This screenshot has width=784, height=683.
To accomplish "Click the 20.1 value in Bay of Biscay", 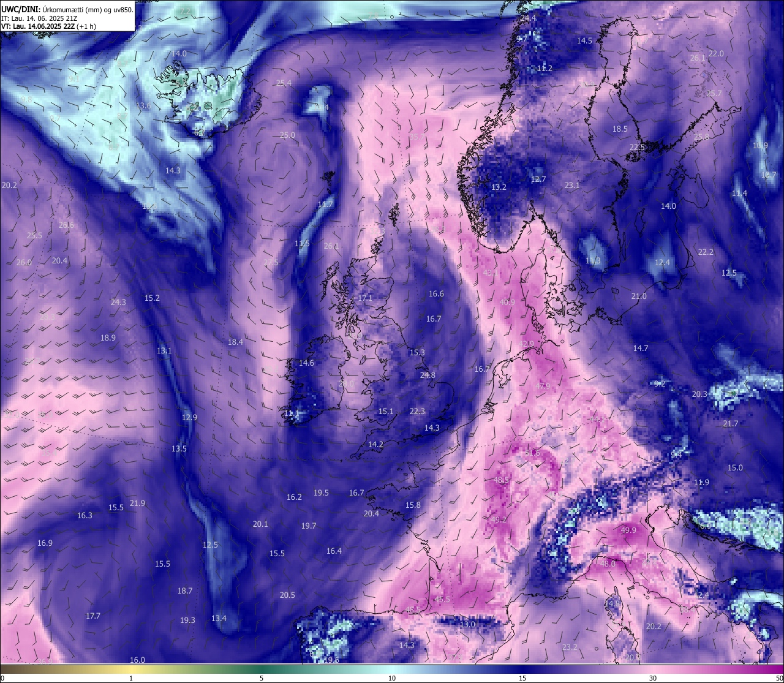I will pos(260,524).
